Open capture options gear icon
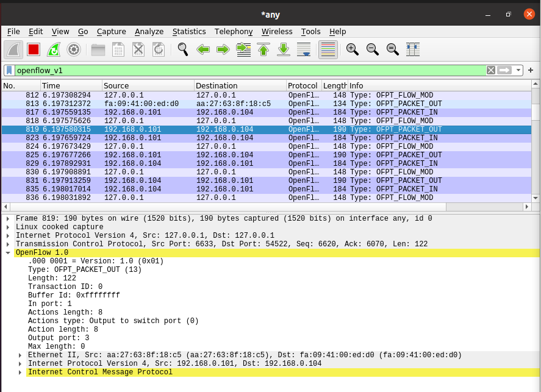 click(x=73, y=49)
